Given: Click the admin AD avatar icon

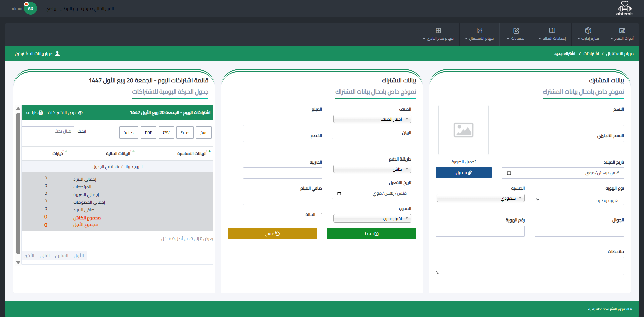Looking at the screenshot, I should coord(30,9).
